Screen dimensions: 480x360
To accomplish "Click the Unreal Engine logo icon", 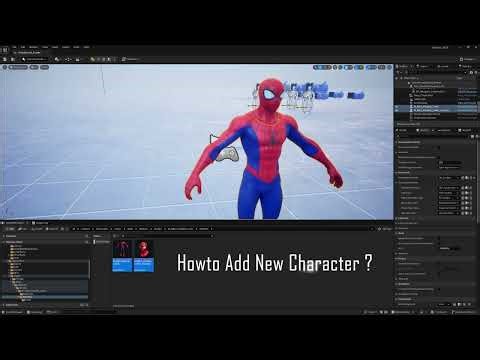I will point(5,50).
